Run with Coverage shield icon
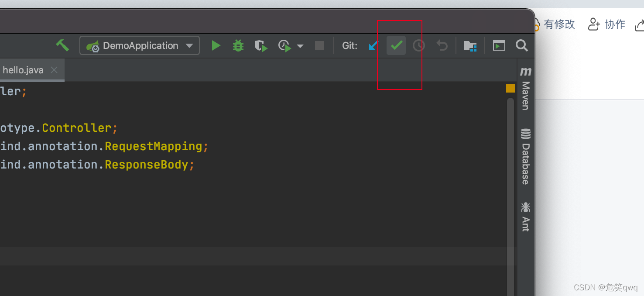Image resolution: width=644 pixels, height=296 pixels. tap(261, 46)
